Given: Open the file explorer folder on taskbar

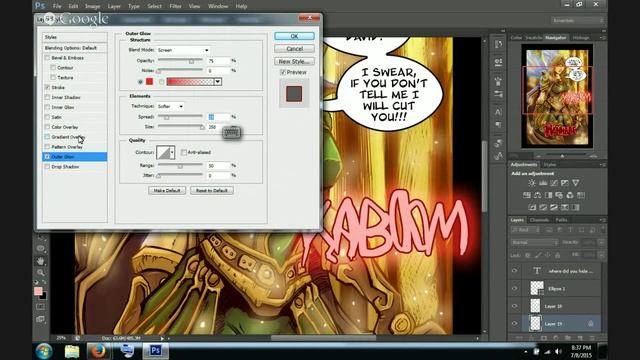Looking at the screenshot, I should point(72,351).
